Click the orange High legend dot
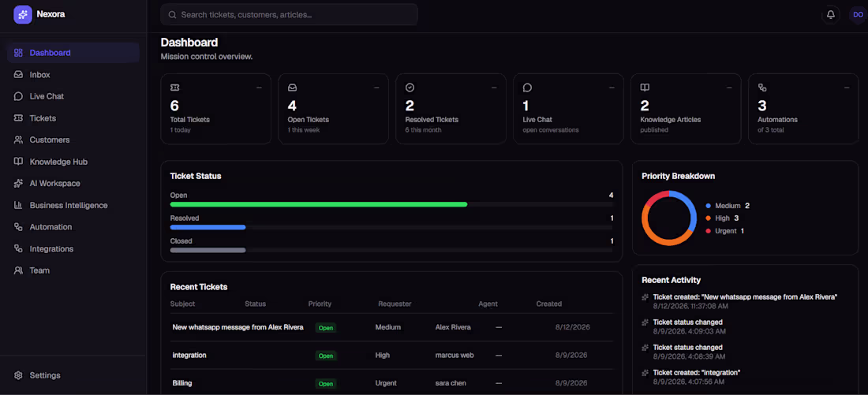 [708, 218]
